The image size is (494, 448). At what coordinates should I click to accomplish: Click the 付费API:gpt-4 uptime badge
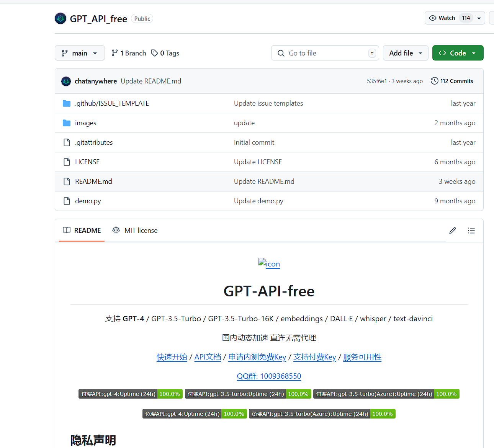pos(131,394)
